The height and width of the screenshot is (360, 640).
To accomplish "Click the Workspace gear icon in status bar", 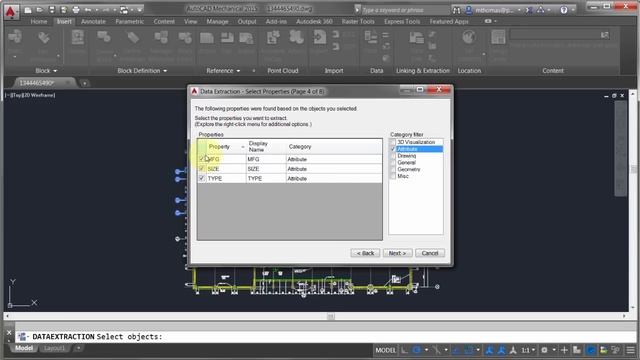I will pyautogui.click(x=544, y=350).
